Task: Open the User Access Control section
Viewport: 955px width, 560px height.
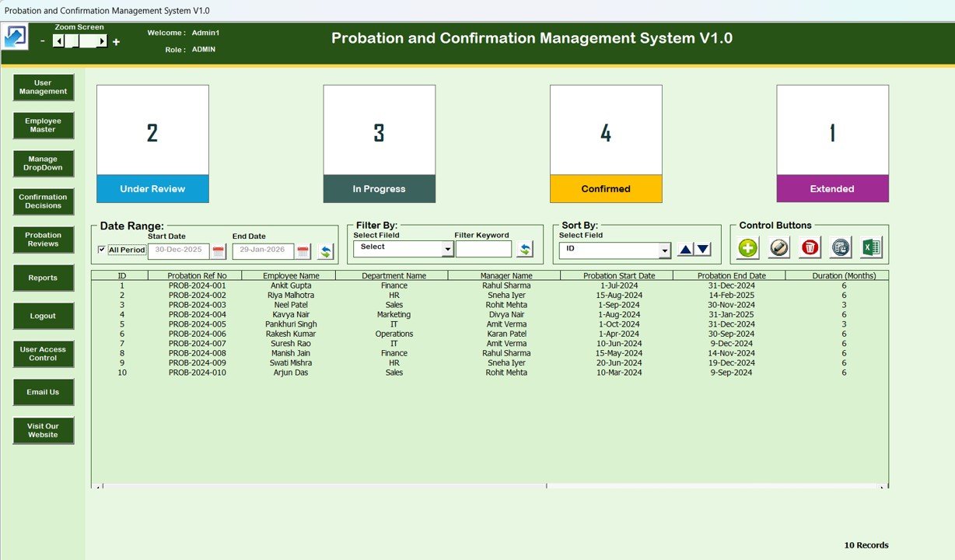Action: click(43, 354)
